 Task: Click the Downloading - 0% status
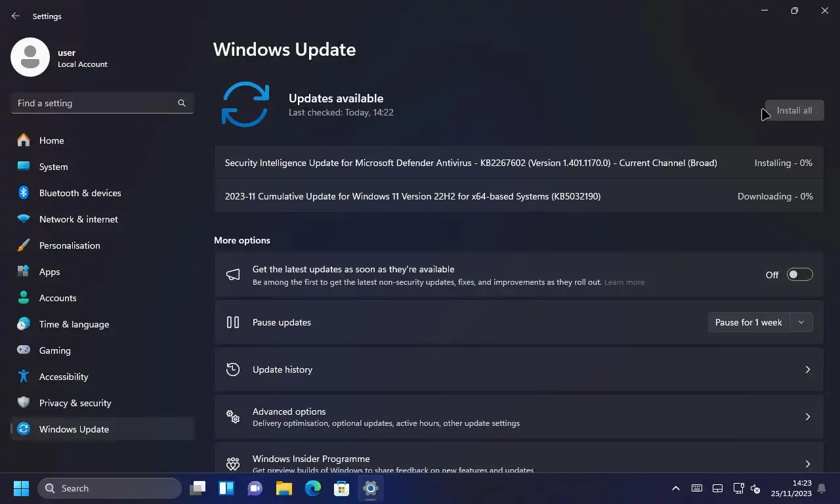(x=775, y=196)
